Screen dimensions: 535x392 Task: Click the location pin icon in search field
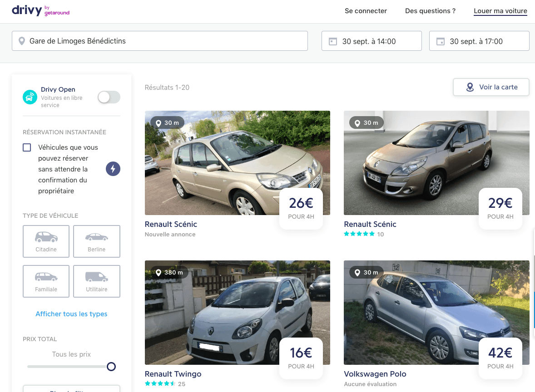click(x=21, y=41)
